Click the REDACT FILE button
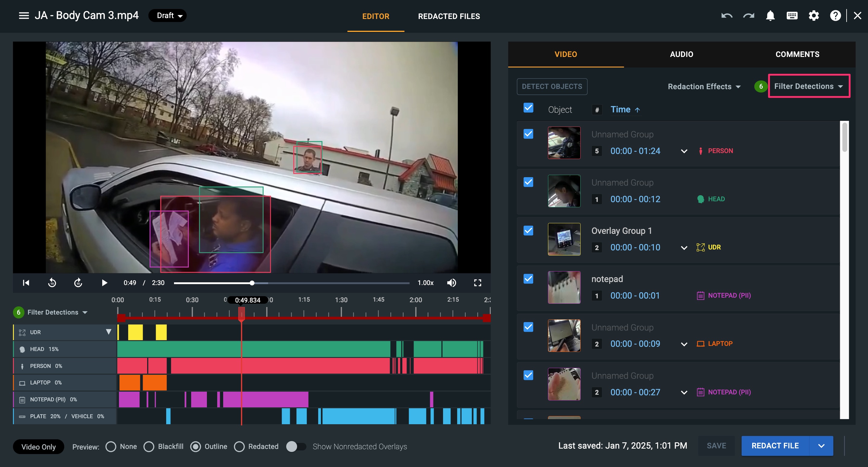This screenshot has height=467, width=868. coord(775,445)
